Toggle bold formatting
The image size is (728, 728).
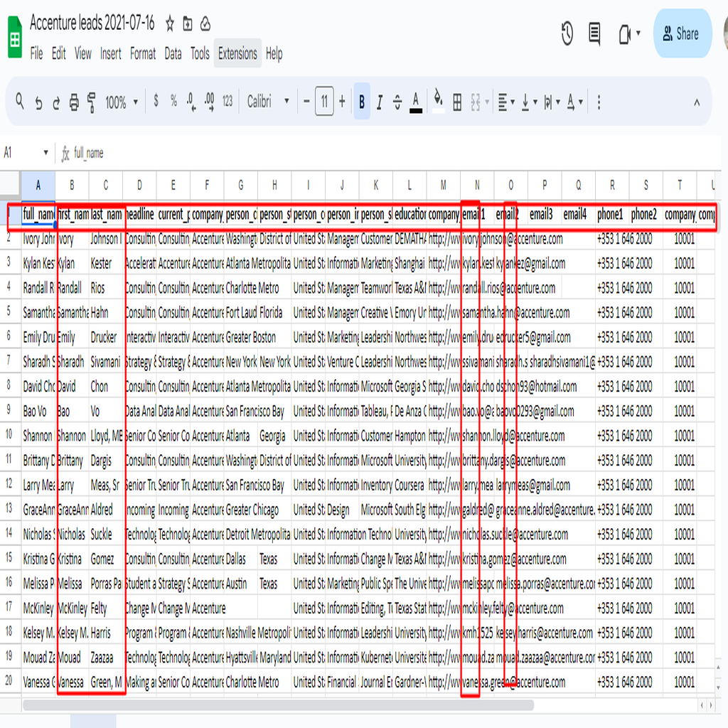pos(362,101)
